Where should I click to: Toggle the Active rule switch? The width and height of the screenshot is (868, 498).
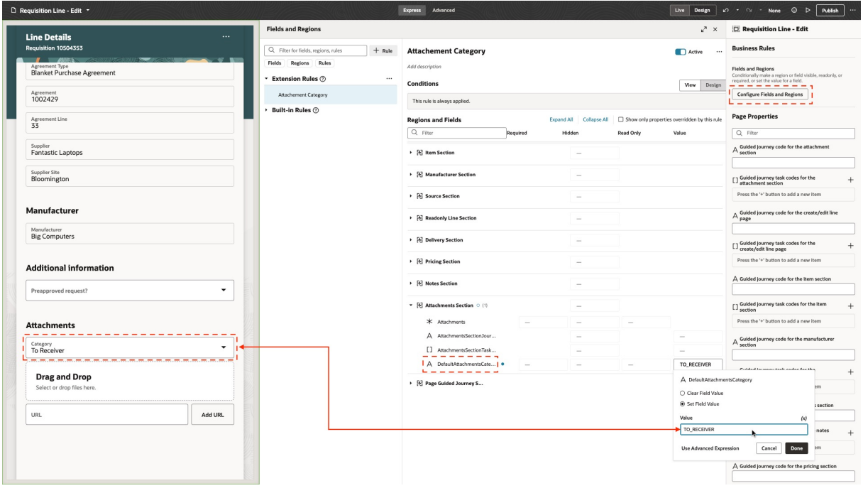tap(680, 52)
